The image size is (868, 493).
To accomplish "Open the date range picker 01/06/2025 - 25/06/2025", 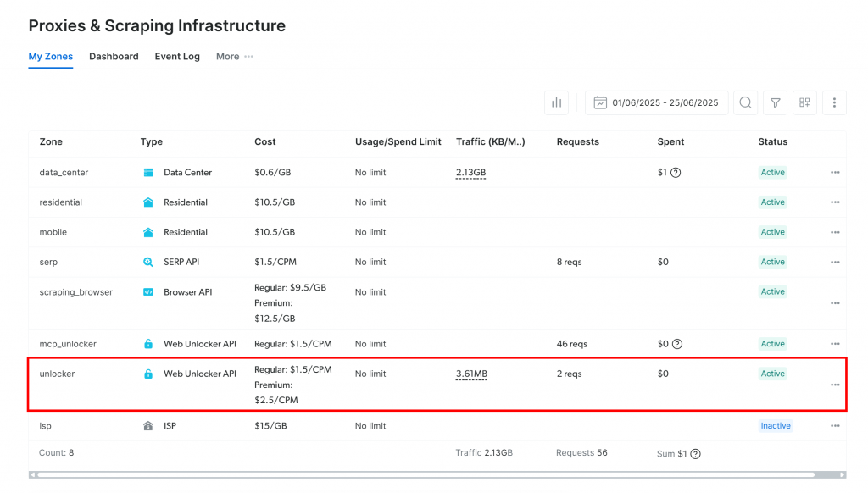I will pos(656,102).
